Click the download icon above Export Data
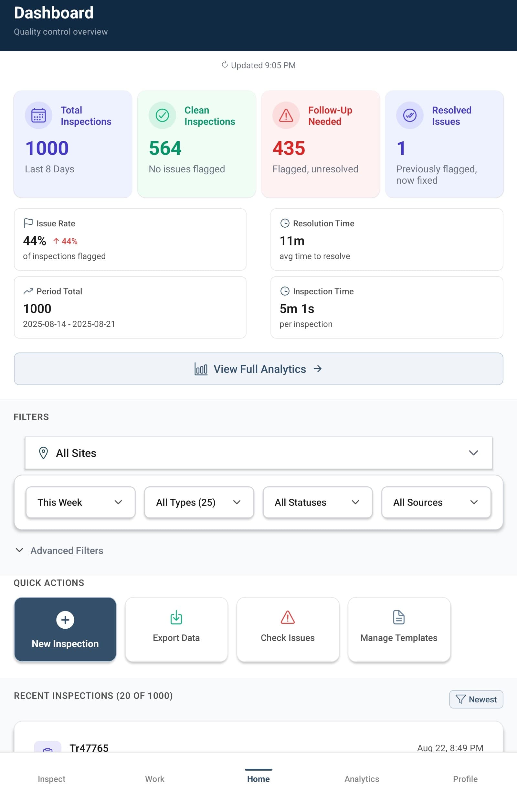 [176, 617]
